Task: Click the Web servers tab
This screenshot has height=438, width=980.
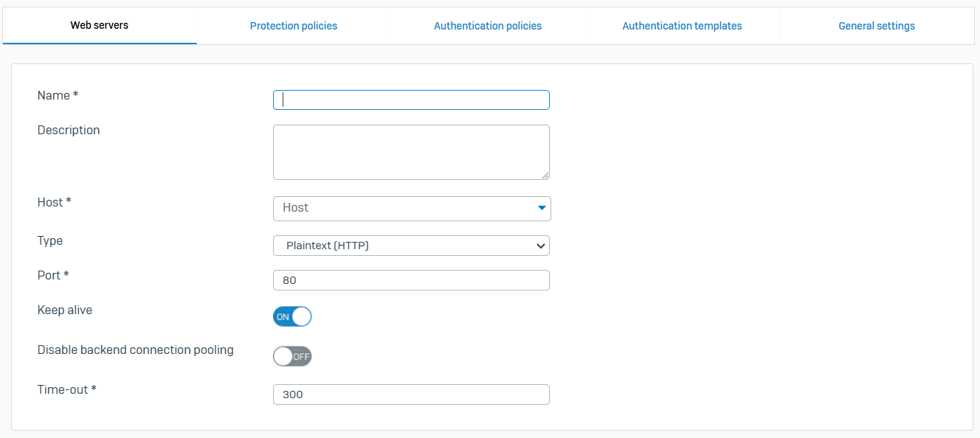Action: pos(100,25)
